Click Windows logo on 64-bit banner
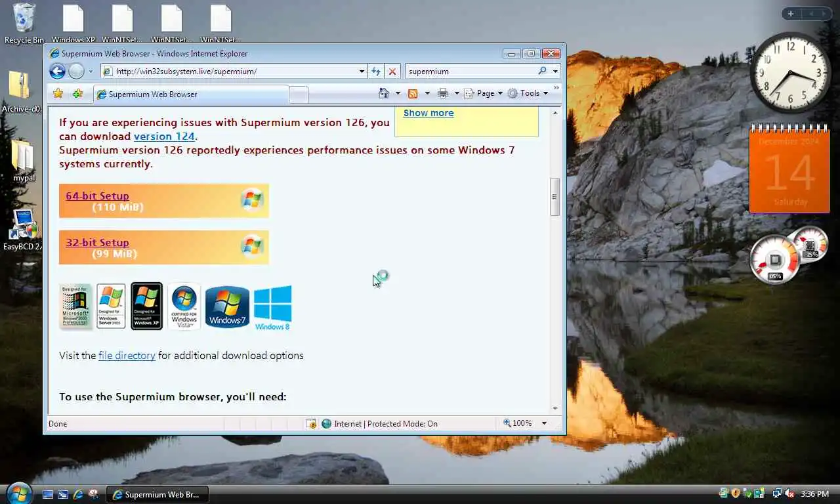The width and height of the screenshot is (840, 504). (x=252, y=199)
